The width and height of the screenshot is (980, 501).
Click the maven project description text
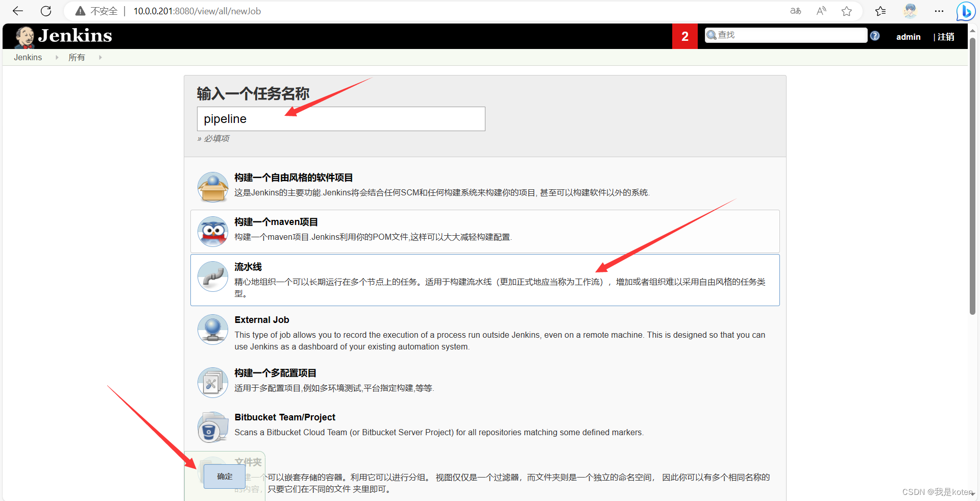coord(373,237)
